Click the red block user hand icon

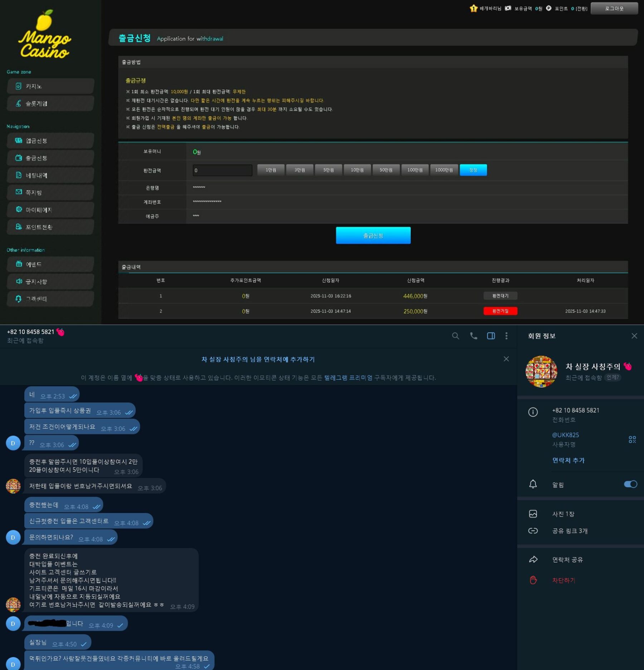coord(533,580)
